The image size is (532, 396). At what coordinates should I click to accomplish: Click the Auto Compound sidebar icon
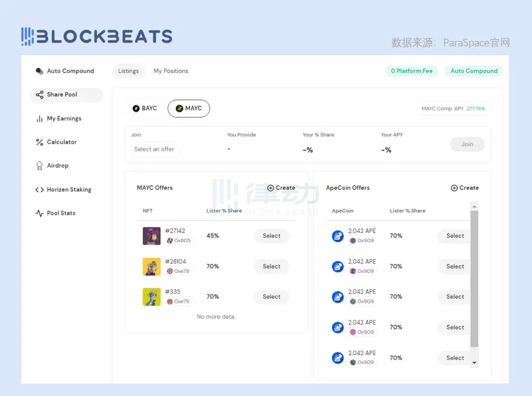click(x=39, y=71)
